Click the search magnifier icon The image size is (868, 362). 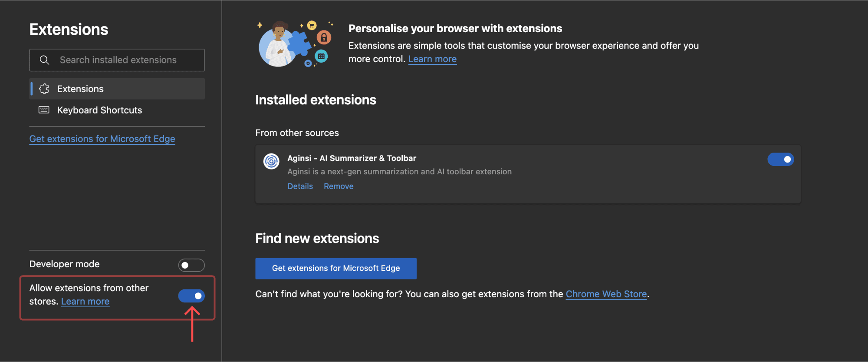44,60
